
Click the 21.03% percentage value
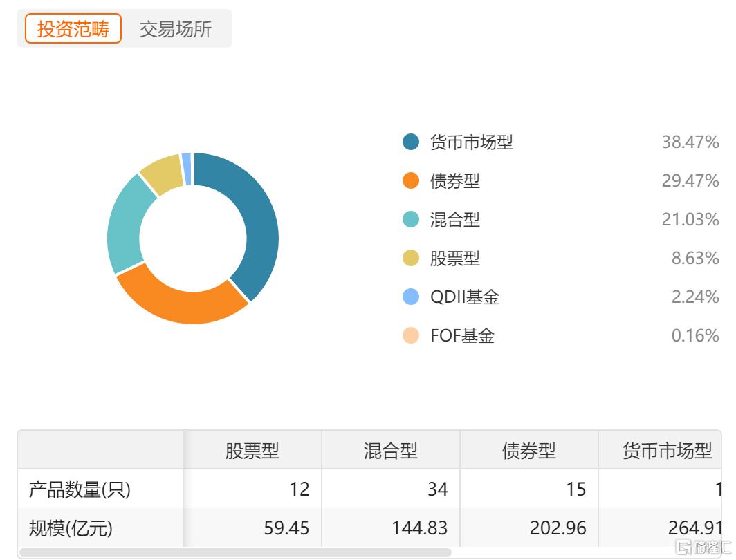(690, 219)
